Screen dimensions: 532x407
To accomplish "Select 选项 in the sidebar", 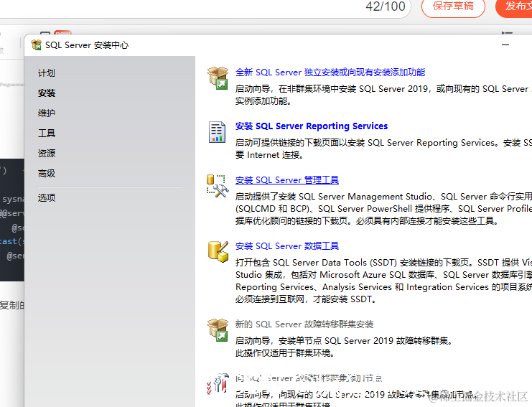I will 47,197.
